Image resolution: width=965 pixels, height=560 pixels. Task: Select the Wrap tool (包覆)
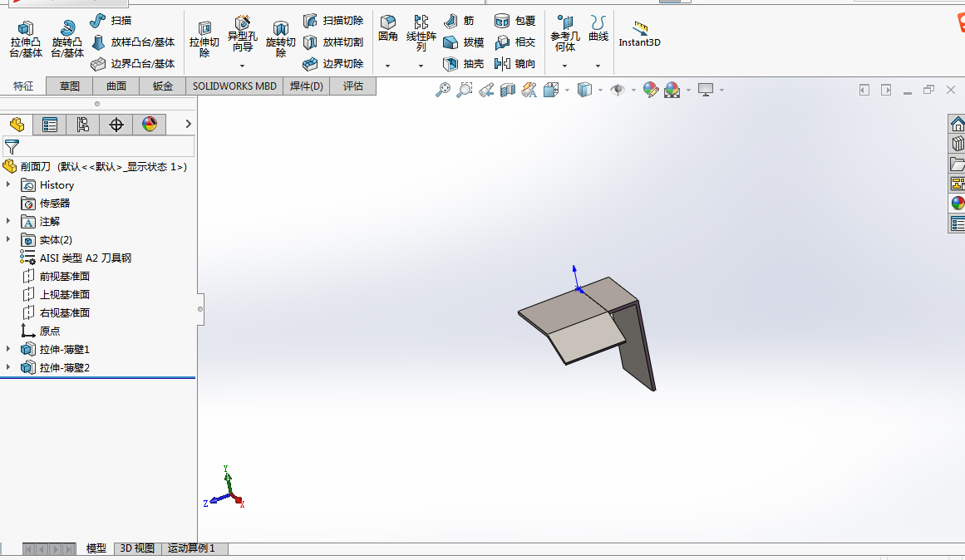(x=515, y=20)
